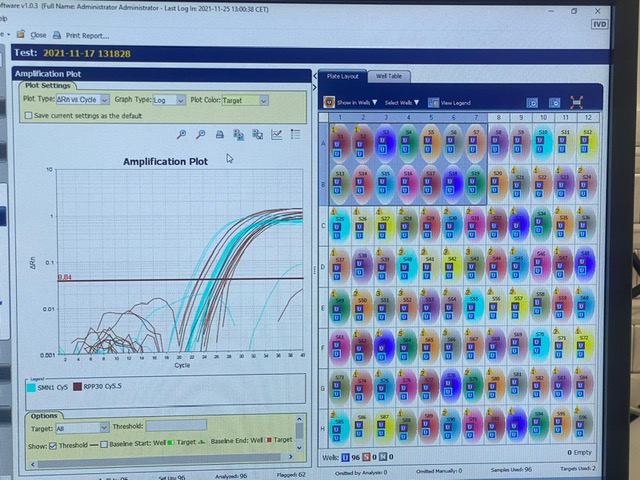Viewport: 640px width, 480px height.
Task: Click the Threshold input field
Action: click(176, 426)
